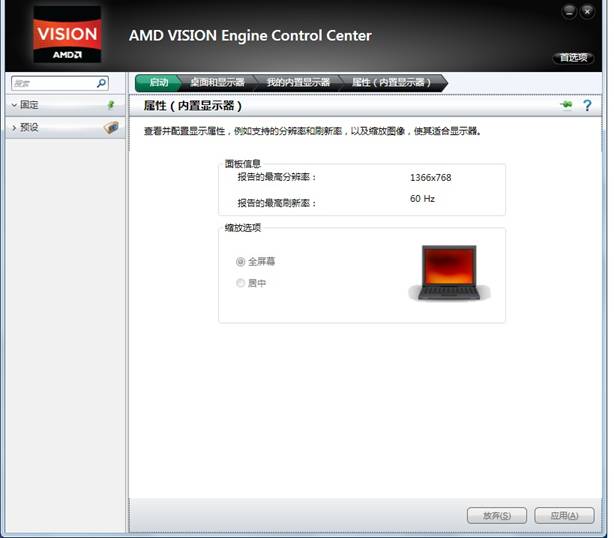Go to the 桌面和显示器 breadcrumb tab
This screenshot has height=538, width=614.
217,83
